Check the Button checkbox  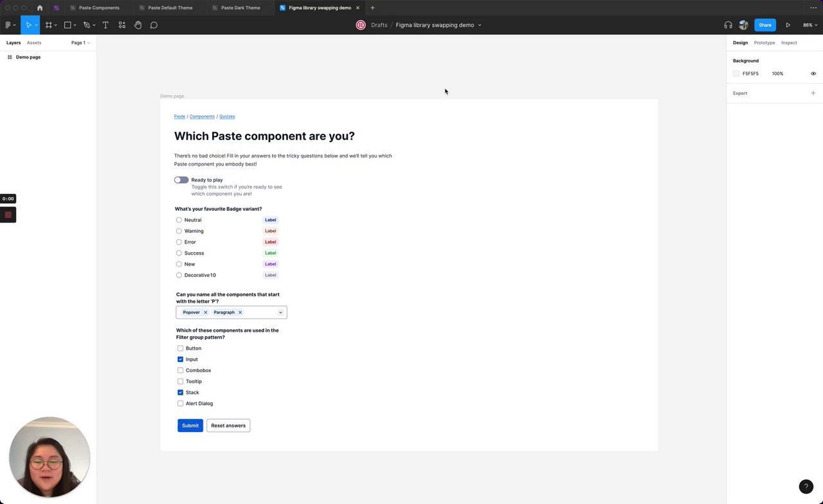click(x=180, y=348)
